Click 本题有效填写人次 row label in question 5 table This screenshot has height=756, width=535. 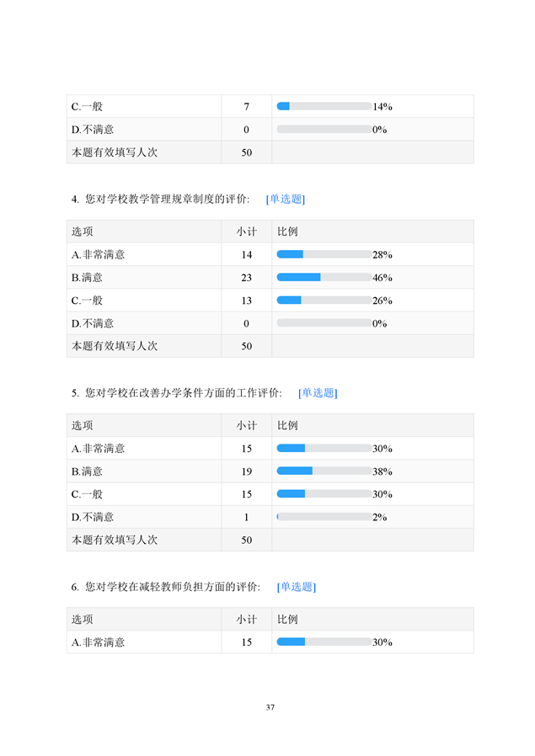[x=115, y=540]
